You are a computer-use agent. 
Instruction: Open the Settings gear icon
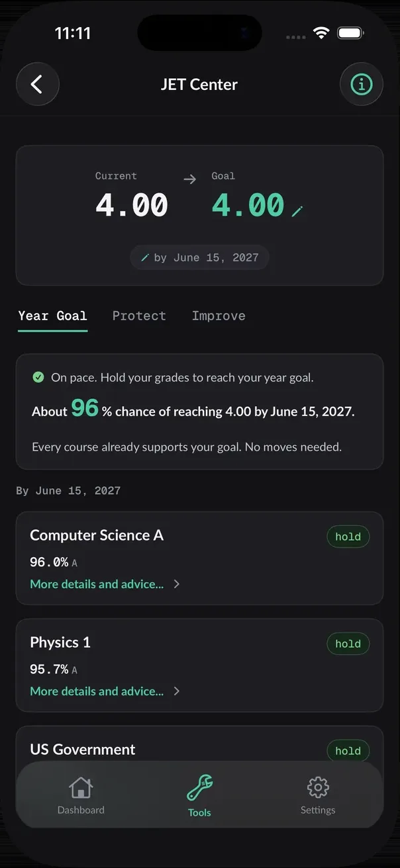coord(318,787)
